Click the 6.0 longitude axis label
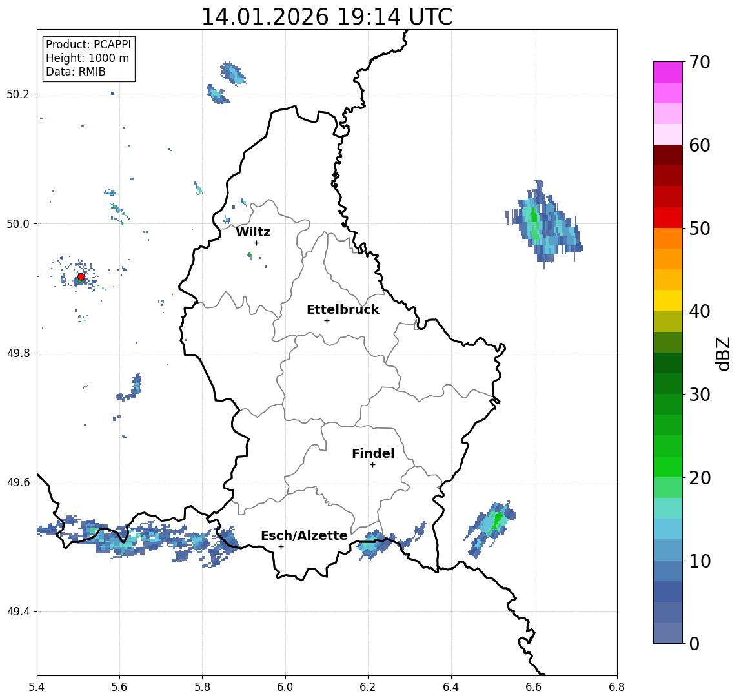The image size is (739, 700). pyautogui.click(x=285, y=687)
